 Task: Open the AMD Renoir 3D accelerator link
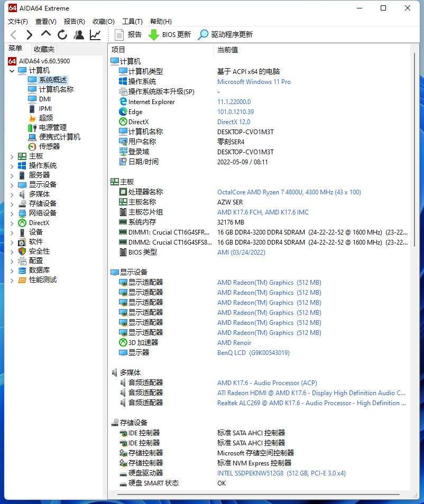pos(234,343)
